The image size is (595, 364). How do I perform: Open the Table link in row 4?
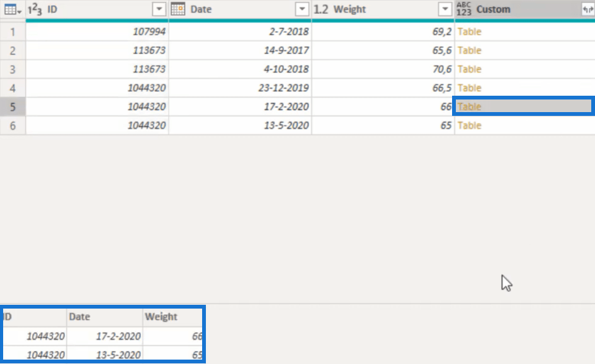(470, 88)
